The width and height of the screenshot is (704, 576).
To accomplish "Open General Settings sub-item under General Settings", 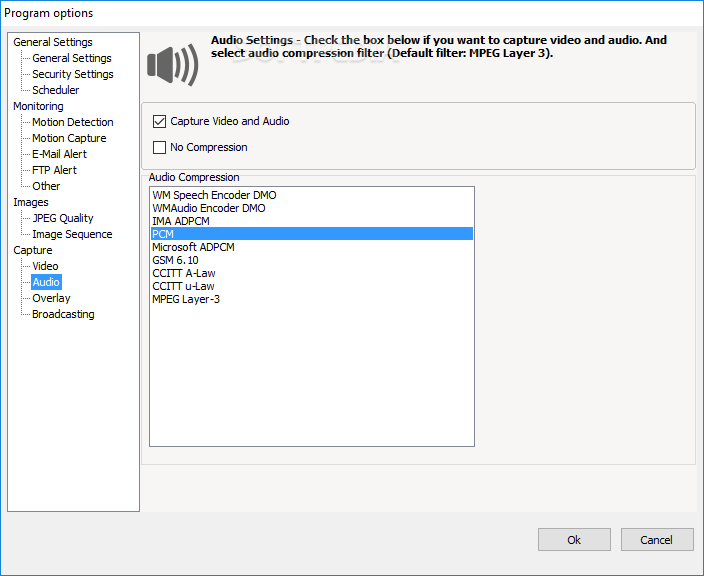I will [x=72, y=58].
